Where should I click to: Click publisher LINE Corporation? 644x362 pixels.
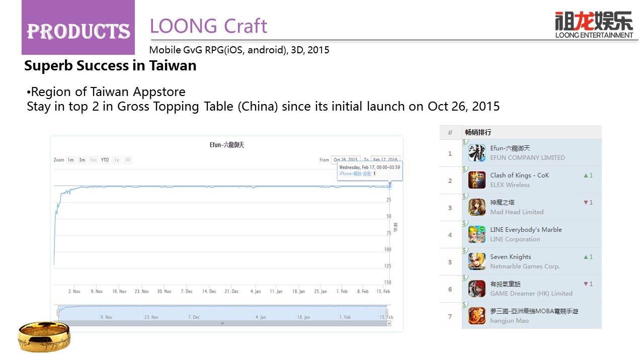[x=515, y=239]
